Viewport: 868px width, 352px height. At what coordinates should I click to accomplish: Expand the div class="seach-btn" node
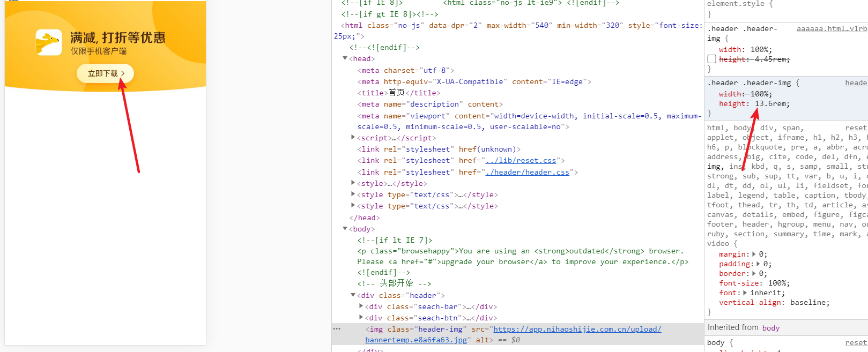361,318
